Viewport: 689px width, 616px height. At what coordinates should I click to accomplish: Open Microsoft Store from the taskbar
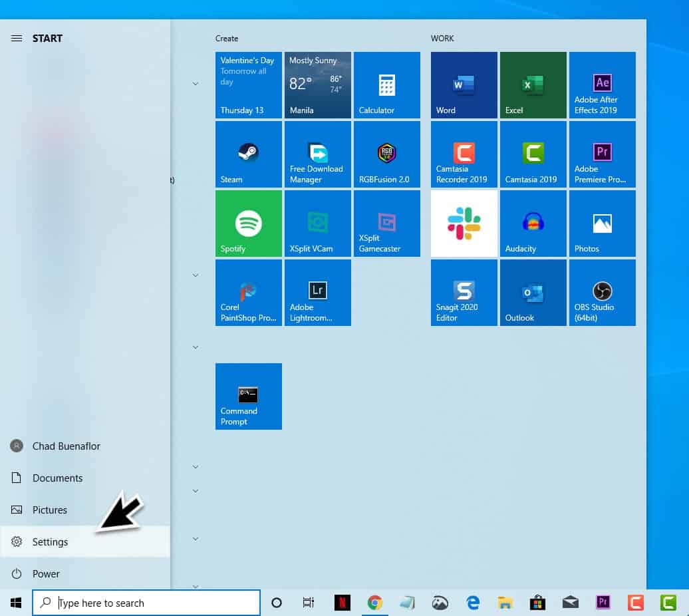tap(537, 603)
